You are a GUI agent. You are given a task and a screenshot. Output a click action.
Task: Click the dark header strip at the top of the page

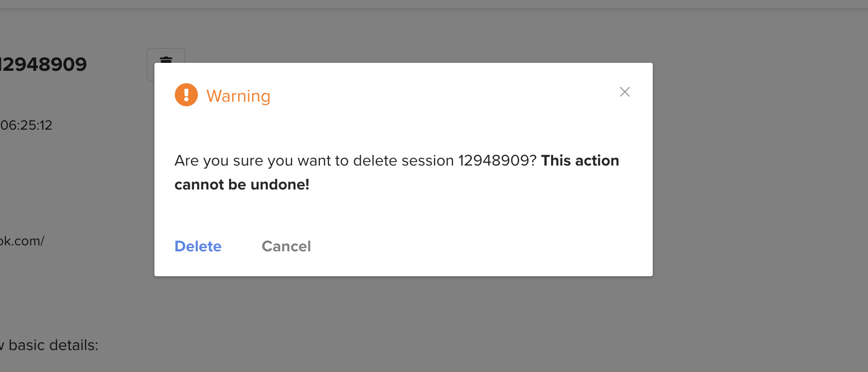pyautogui.click(x=434, y=3)
